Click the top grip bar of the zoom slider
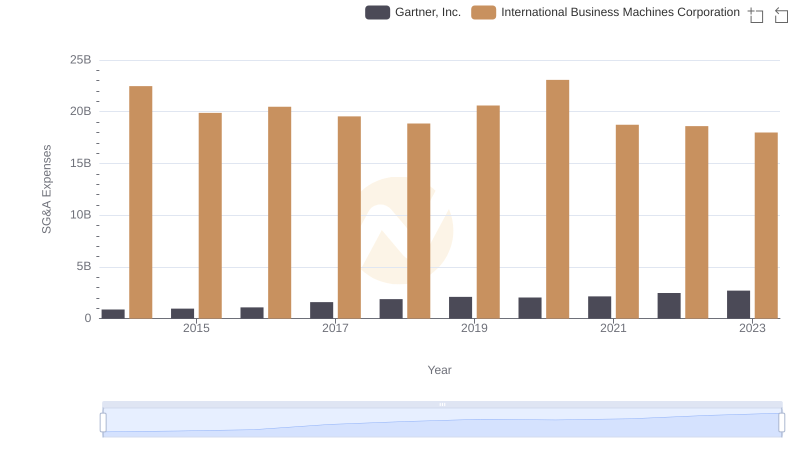Image resolution: width=800 pixels, height=461 pixels. pos(442,404)
